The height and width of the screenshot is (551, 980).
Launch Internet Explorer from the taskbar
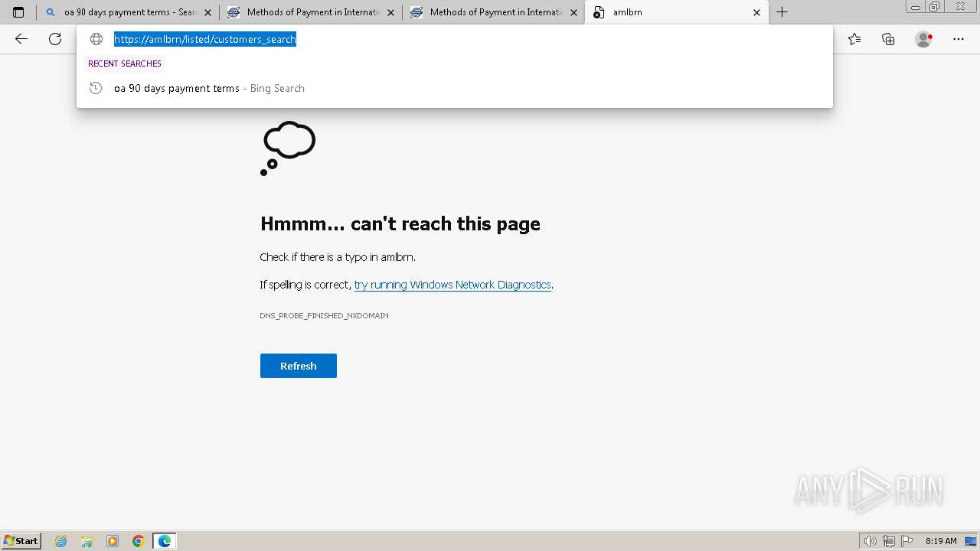(x=61, y=541)
